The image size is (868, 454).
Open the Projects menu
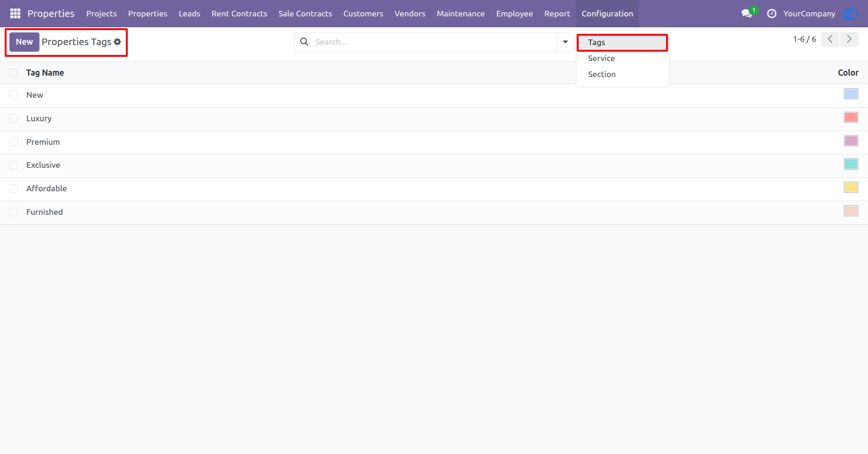pyautogui.click(x=101, y=14)
